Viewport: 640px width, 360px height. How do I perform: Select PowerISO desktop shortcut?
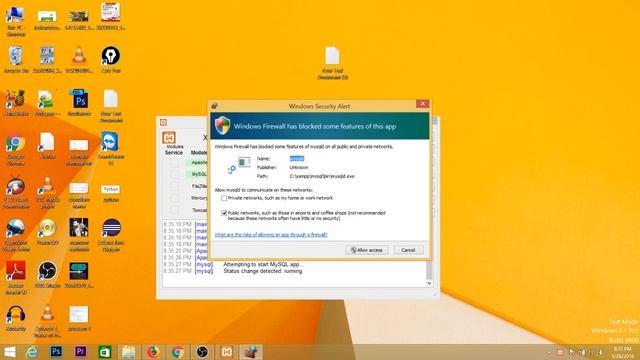[47, 232]
